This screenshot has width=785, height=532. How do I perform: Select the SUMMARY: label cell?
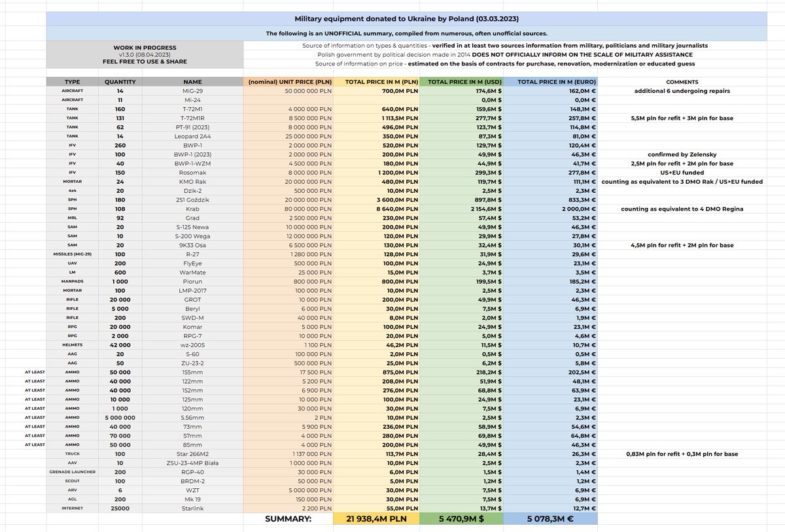click(x=288, y=519)
